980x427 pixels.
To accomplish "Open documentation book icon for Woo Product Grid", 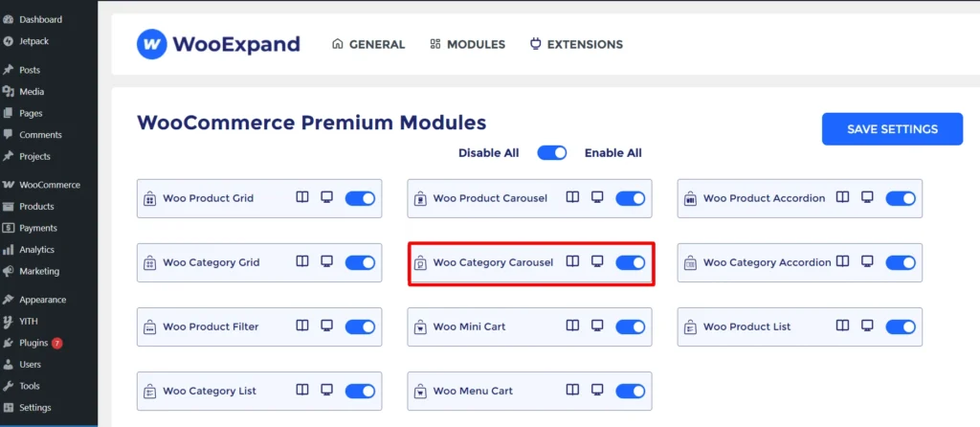I will click(x=302, y=197).
